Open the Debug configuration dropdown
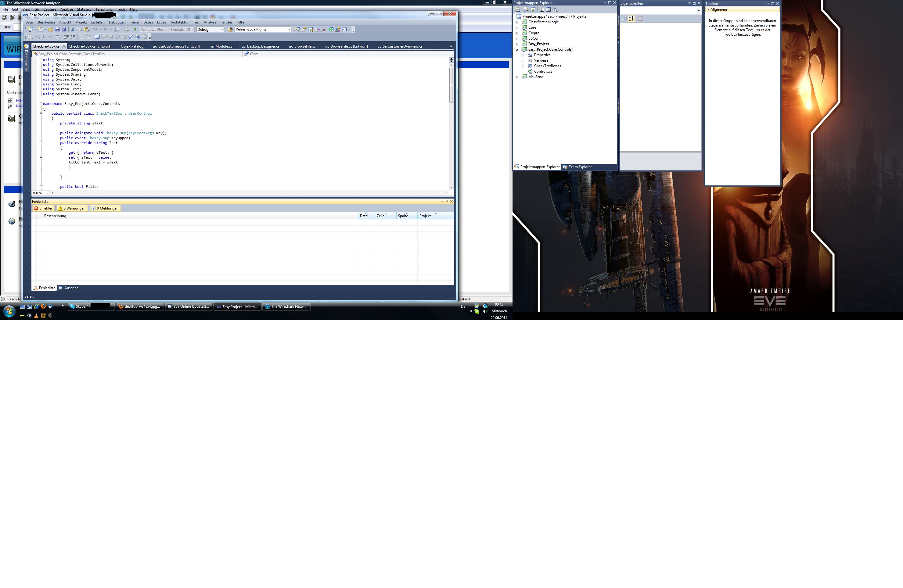 click(222, 30)
